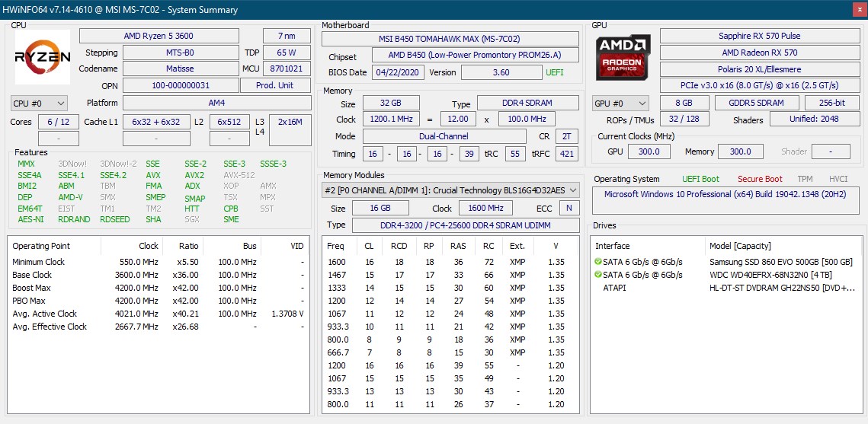The height and width of the screenshot is (424, 868).
Task: Select the Matisse codename field
Action: [180, 69]
